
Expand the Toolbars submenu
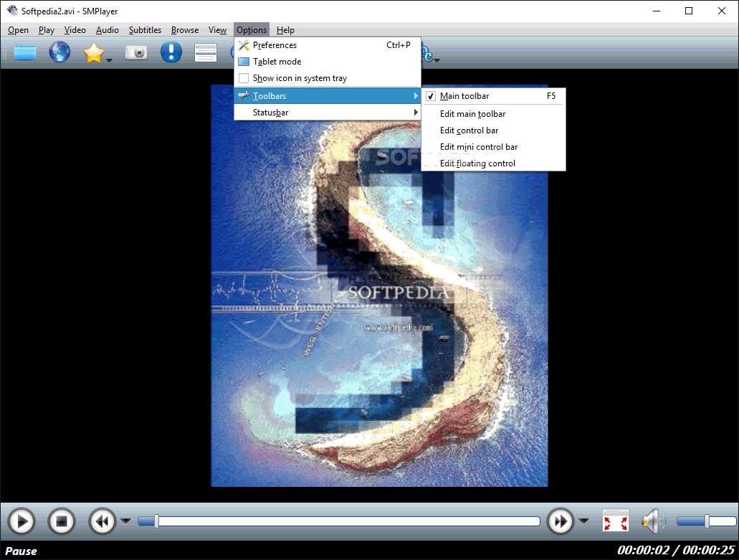click(327, 95)
